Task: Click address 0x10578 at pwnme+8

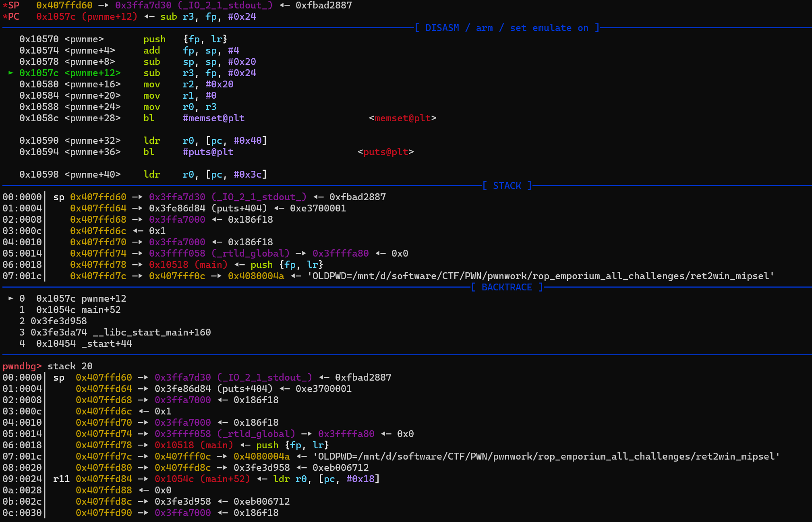Action: (x=39, y=62)
